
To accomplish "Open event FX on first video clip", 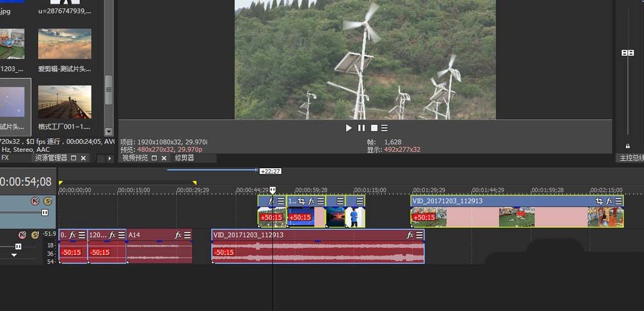I will (271, 201).
